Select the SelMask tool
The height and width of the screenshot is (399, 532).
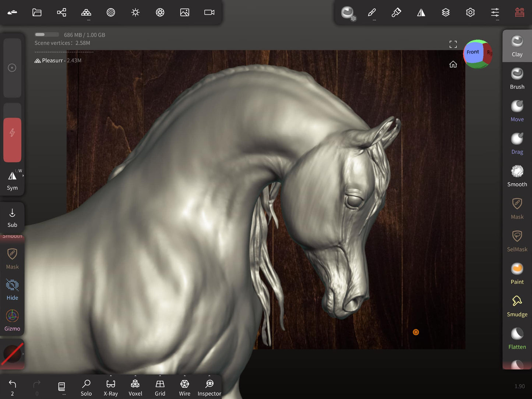pos(517,241)
